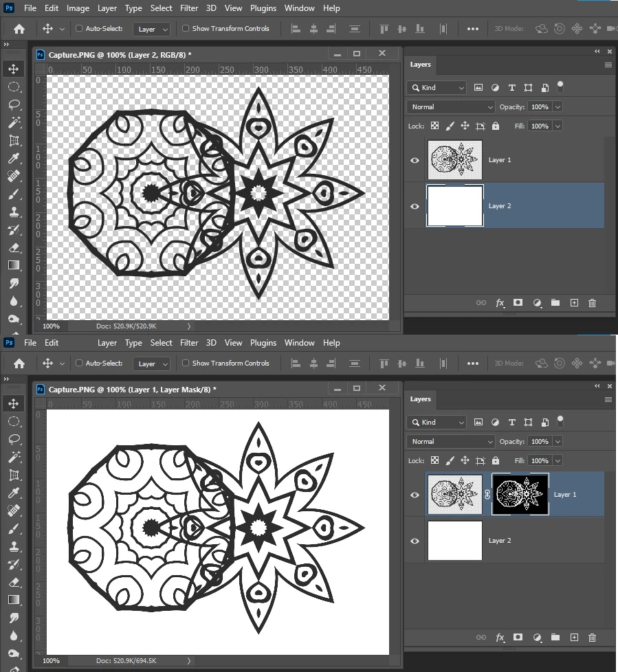Select the Eraser tool in top window
618x672 pixels.
tap(14, 248)
